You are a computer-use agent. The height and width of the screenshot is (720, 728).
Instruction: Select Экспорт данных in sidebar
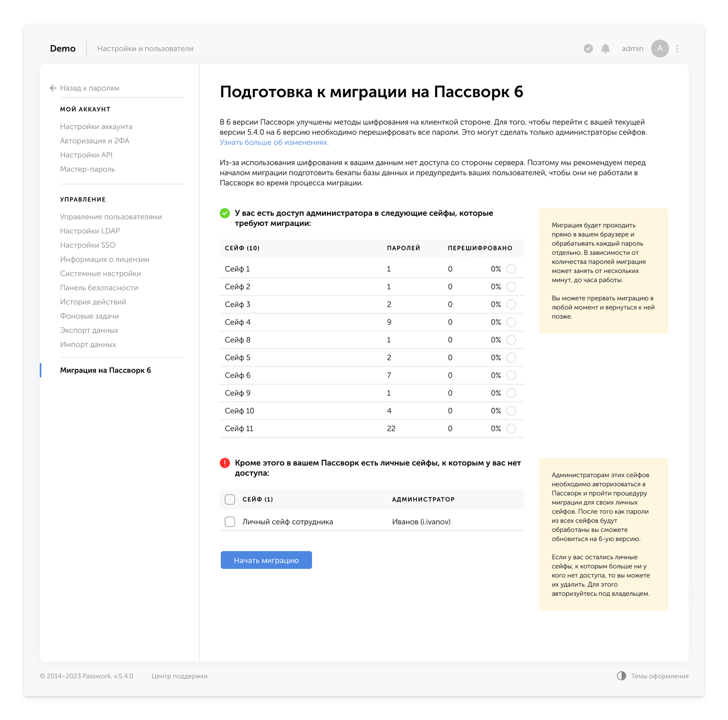[x=89, y=330]
